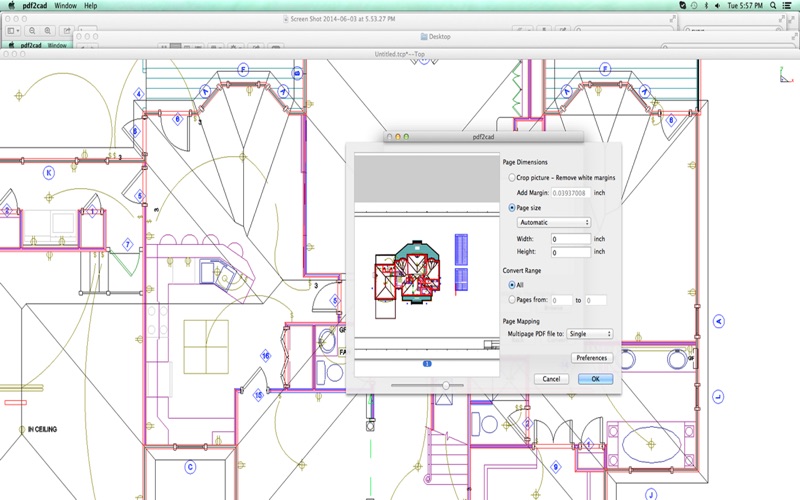Choose Pages from range option
Screen dimensions: 800x500
point(512,300)
